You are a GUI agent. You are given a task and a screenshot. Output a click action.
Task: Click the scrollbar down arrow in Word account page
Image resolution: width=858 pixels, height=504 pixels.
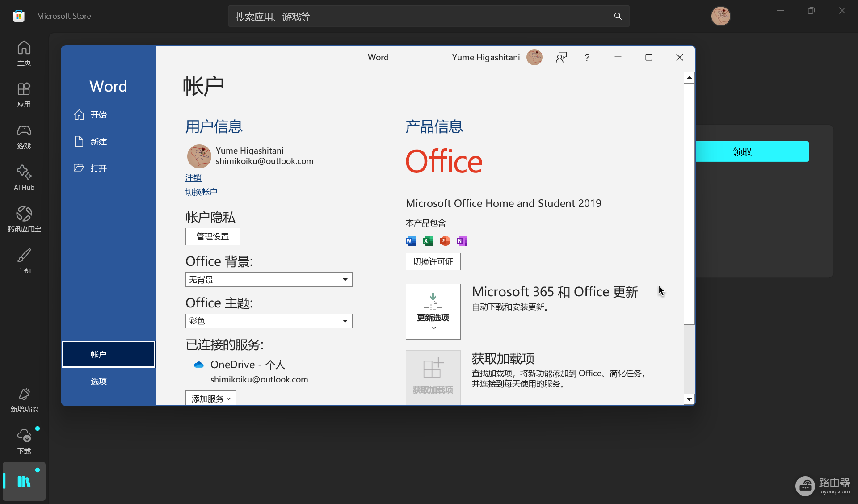coord(690,399)
